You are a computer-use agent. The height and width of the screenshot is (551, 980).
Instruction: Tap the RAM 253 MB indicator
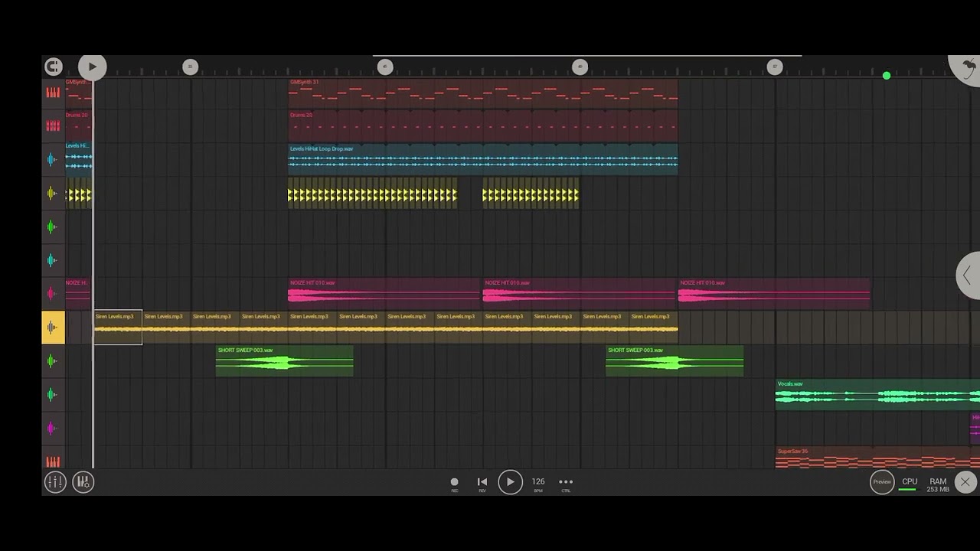click(x=938, y=485)
